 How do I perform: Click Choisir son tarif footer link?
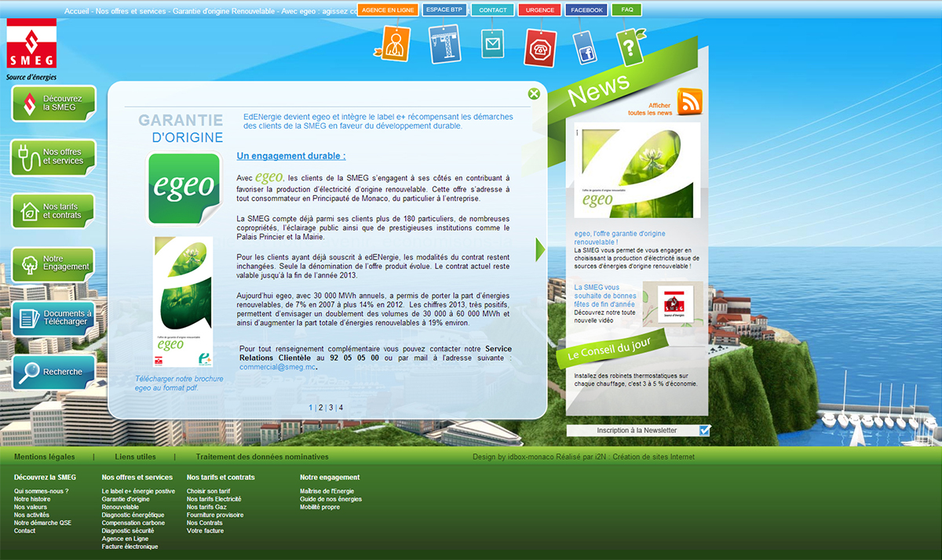(209, 492)
